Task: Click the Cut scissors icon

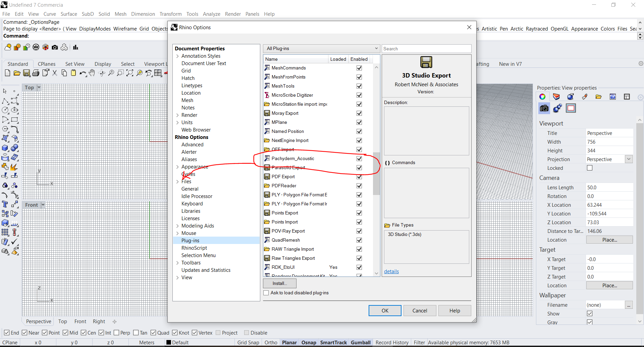Action: [x=55, y=73]
